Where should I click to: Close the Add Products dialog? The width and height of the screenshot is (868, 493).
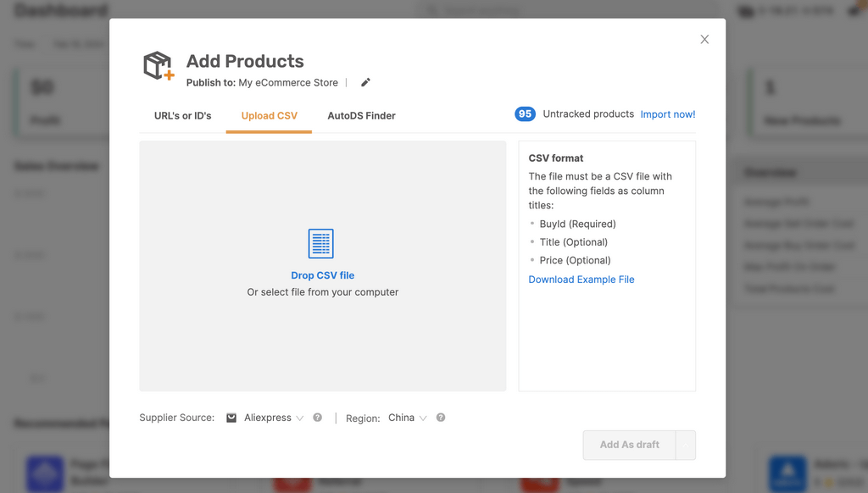coord(704,39)
